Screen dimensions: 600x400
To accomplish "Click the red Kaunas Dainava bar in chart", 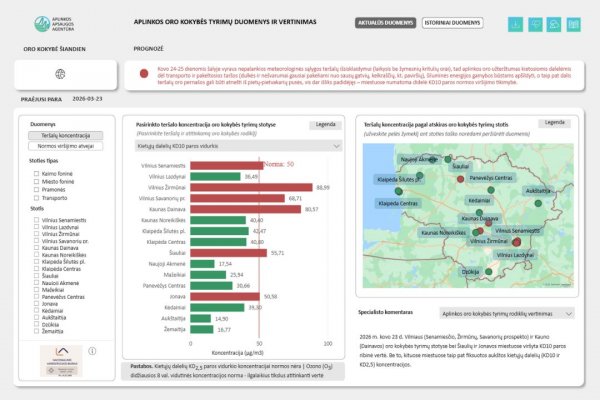I will point(246,209).
